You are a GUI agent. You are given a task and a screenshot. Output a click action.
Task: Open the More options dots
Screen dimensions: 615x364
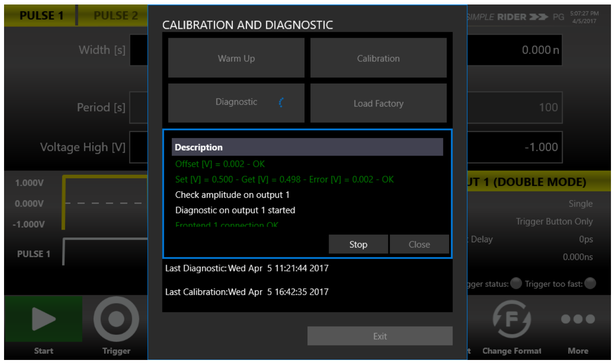click(578, 319)
